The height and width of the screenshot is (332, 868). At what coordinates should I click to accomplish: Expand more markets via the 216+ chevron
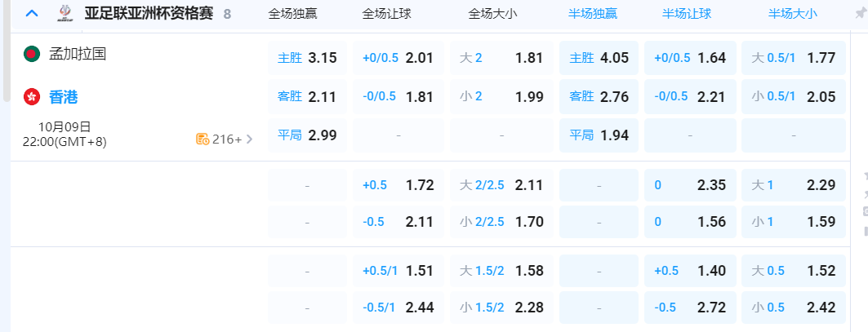coord(249,139)
